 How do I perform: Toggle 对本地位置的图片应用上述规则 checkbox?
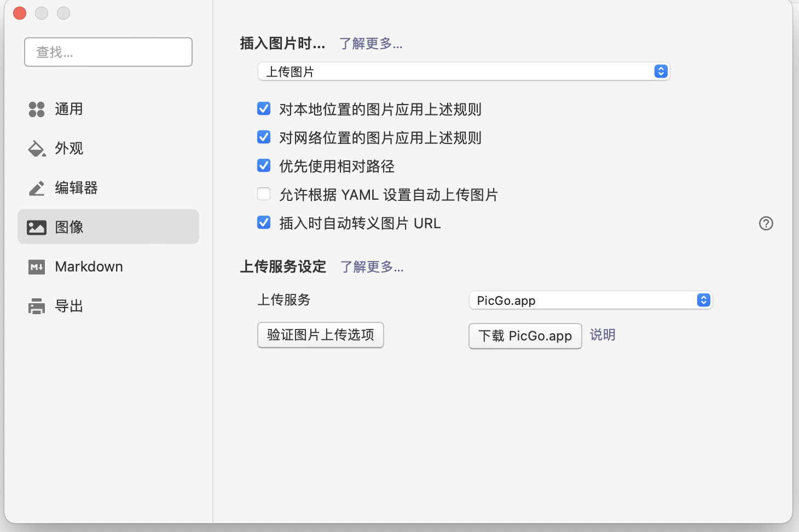tap(264, 108)
